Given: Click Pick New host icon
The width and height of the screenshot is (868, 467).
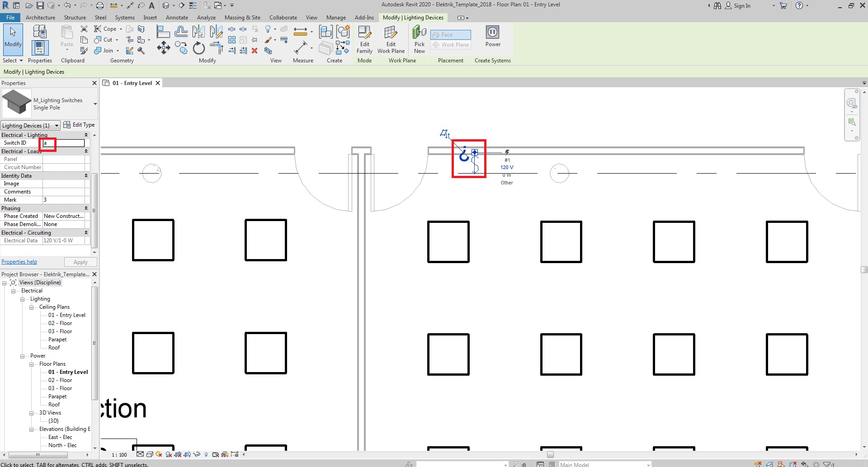Looking at the screenshot, I should coord(420,39).
